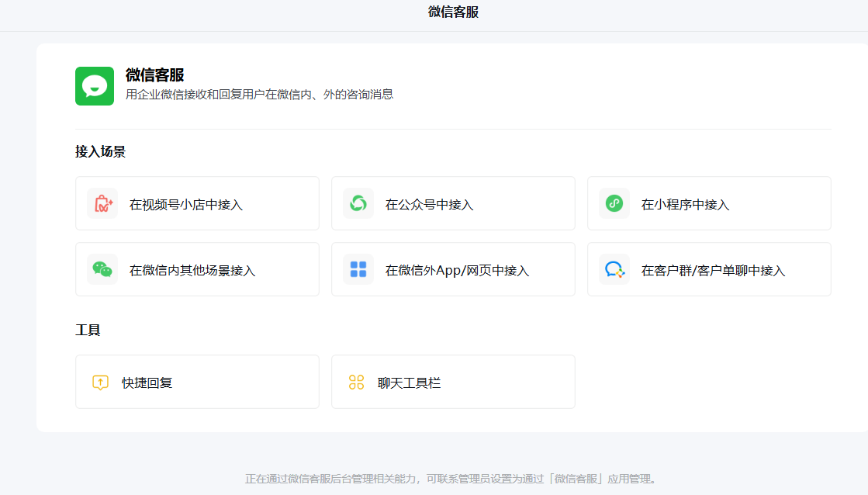The width and height of the screenshot is (868, 495).
Task: Open 在微信外App/网页中接入 card
Action: pyautogui.click(x=453, y=269)
